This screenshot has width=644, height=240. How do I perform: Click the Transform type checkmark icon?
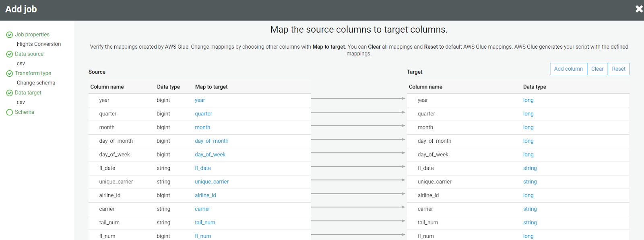pyautogui.click(x=10, y=74)
